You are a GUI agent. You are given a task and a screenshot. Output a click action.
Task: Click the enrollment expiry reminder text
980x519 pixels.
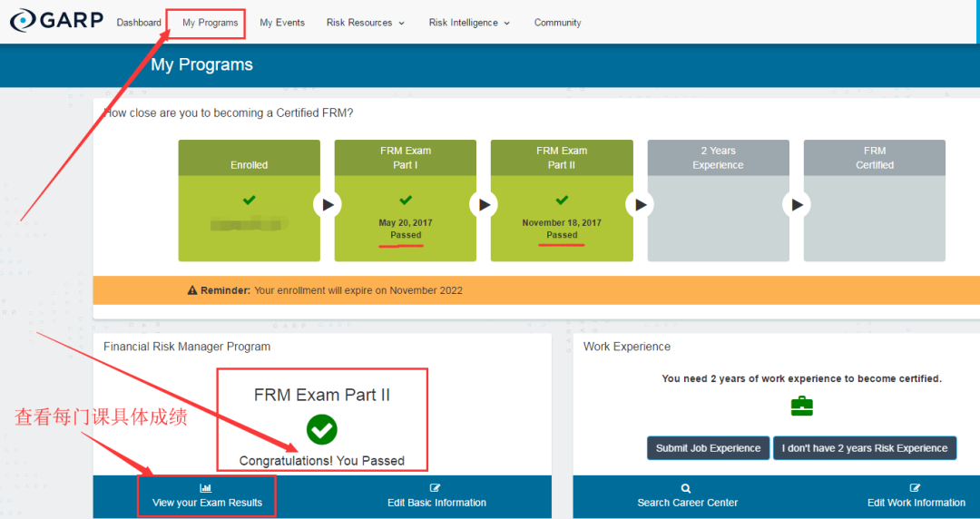358,290
